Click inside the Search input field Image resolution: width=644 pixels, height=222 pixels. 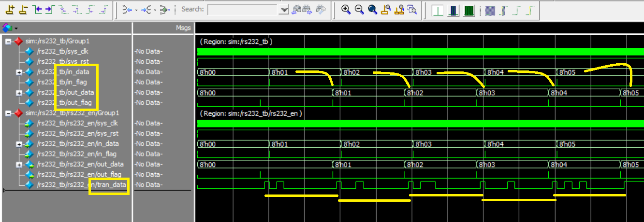[242, 10]
